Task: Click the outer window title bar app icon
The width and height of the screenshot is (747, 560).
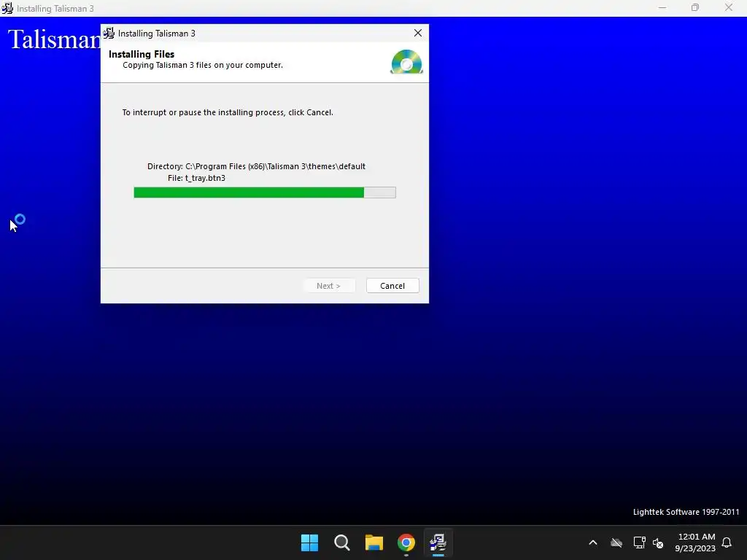Action: 7,8
